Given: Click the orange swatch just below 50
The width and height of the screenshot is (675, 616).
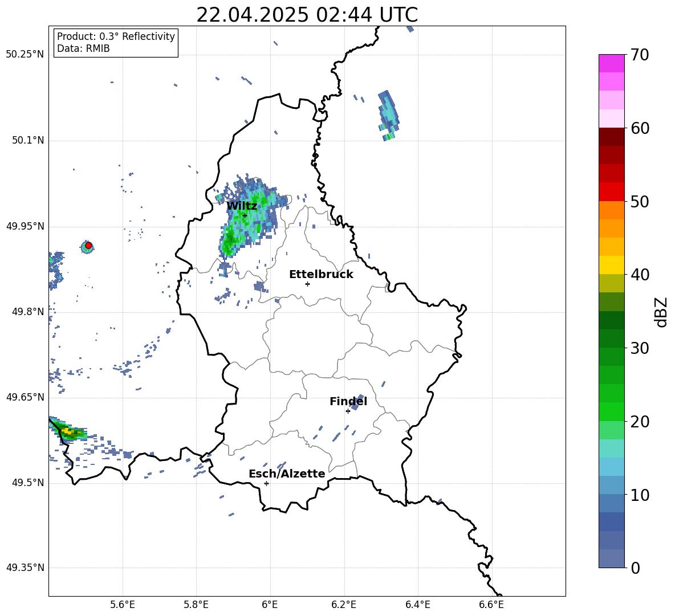Looking at the screenshot, I should [611, 210].
